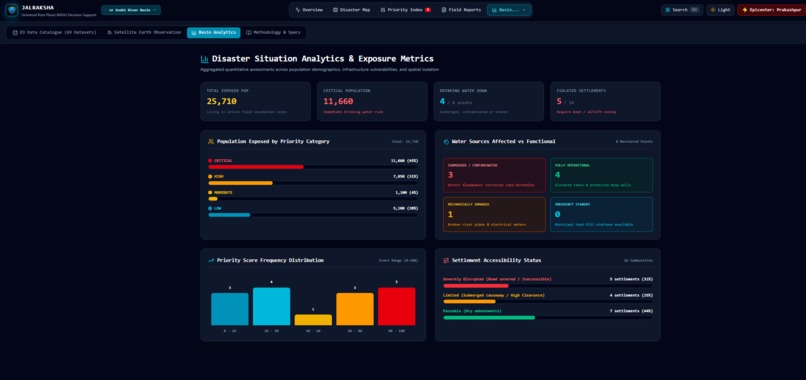
Task: Open the Koshi River Basin selector dropdown
Action: (131, 10)
